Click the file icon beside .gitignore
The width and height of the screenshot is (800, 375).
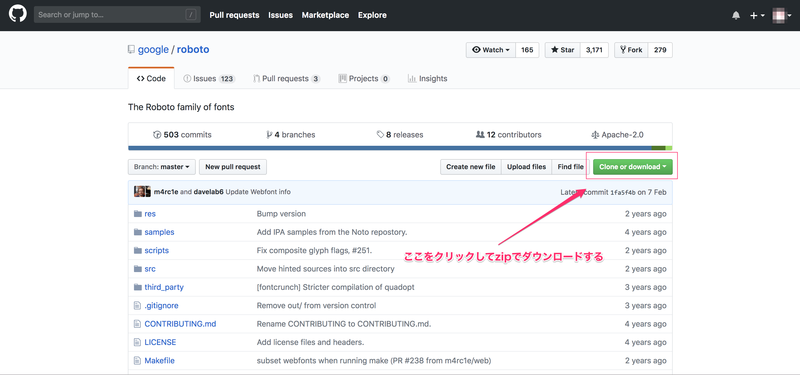(x=137, y=306)
